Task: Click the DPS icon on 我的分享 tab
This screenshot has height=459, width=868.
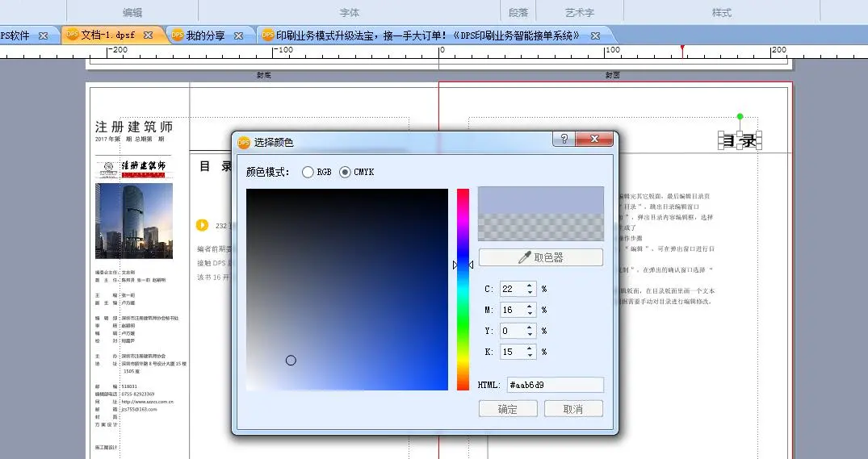Action: (x=178, y=35)
